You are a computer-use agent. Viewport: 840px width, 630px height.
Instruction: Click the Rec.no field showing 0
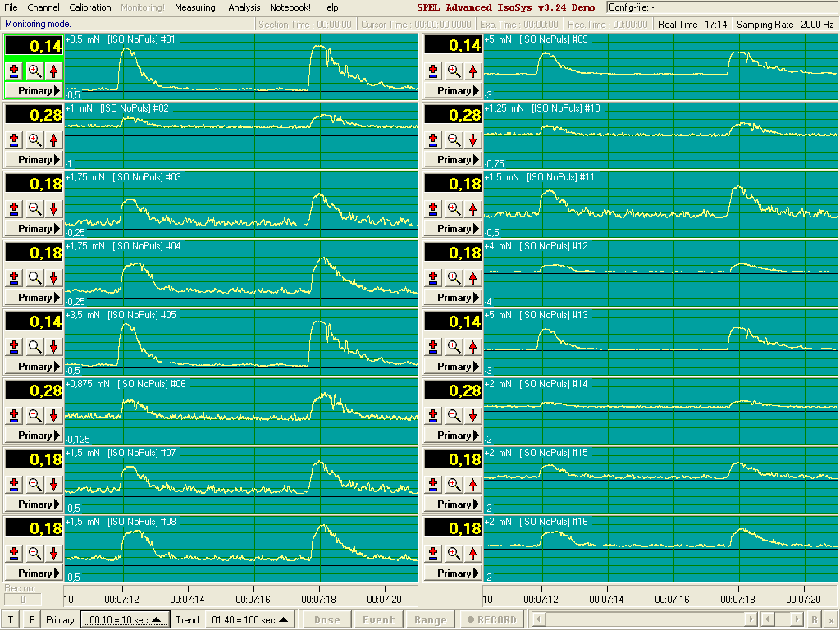[22, 600]
